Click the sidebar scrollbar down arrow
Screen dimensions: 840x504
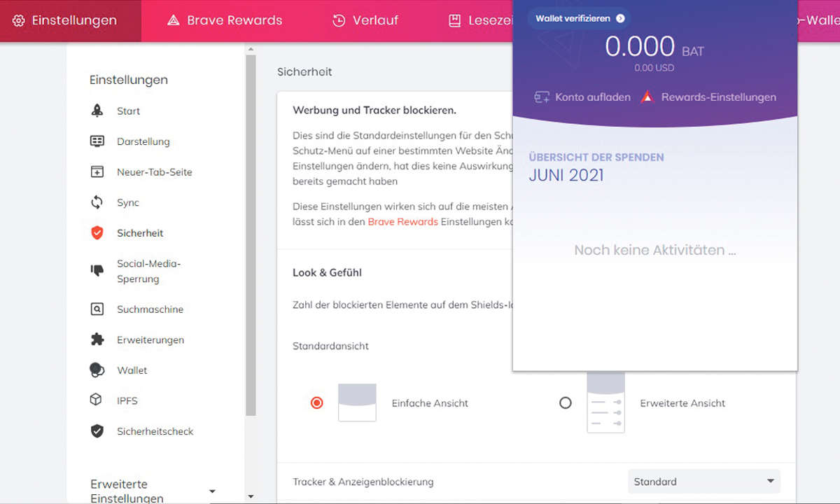tap(251, 496)
